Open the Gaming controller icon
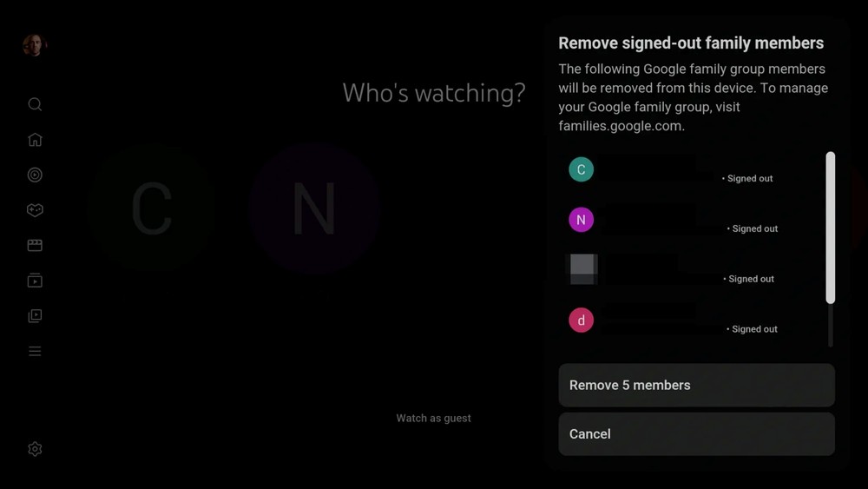The height and width of the screenshot is (489, 868). [x=35, y=210]
